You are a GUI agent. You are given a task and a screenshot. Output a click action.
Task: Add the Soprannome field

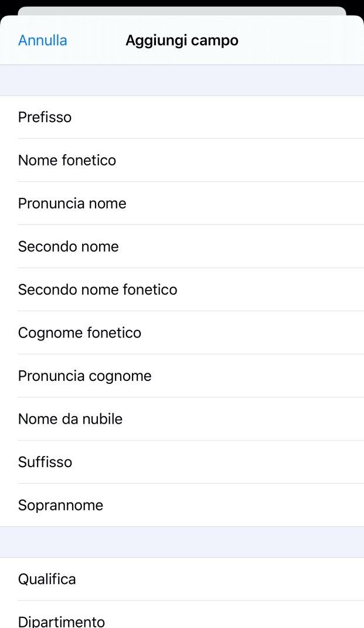click(x=61, y=505)
